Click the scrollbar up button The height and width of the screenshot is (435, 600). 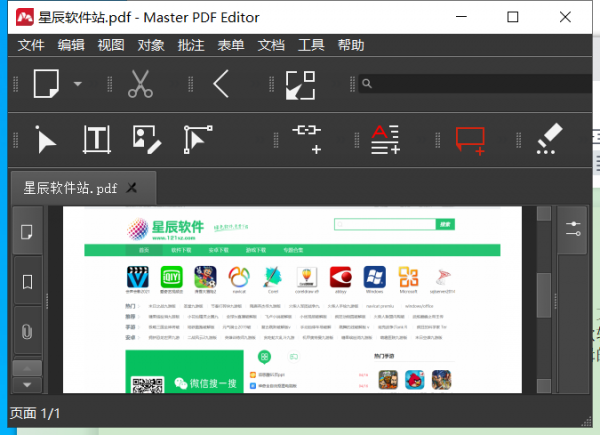click(x=544, y=213)
